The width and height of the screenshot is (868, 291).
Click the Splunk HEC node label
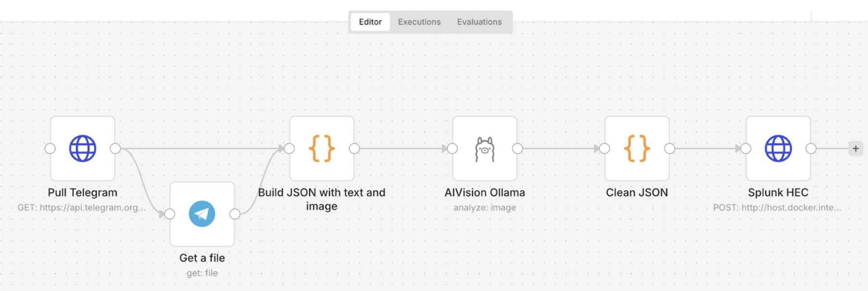[x=778, y=193]
